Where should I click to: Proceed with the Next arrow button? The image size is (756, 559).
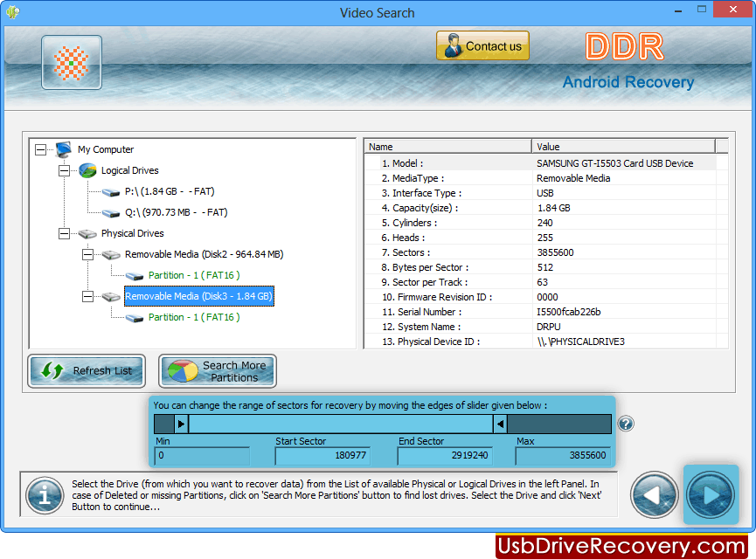coord(711,495)
